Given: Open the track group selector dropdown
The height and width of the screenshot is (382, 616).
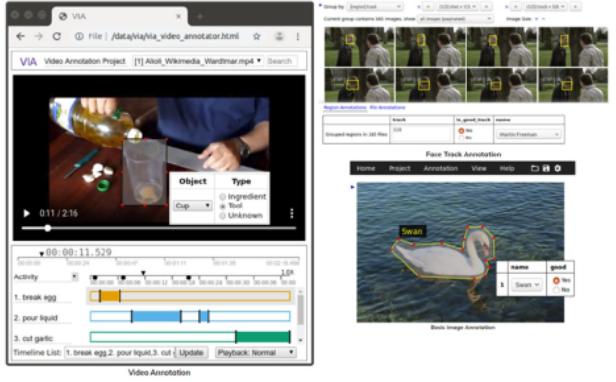Looking at the screenshot, I should [x=546, y=7].
